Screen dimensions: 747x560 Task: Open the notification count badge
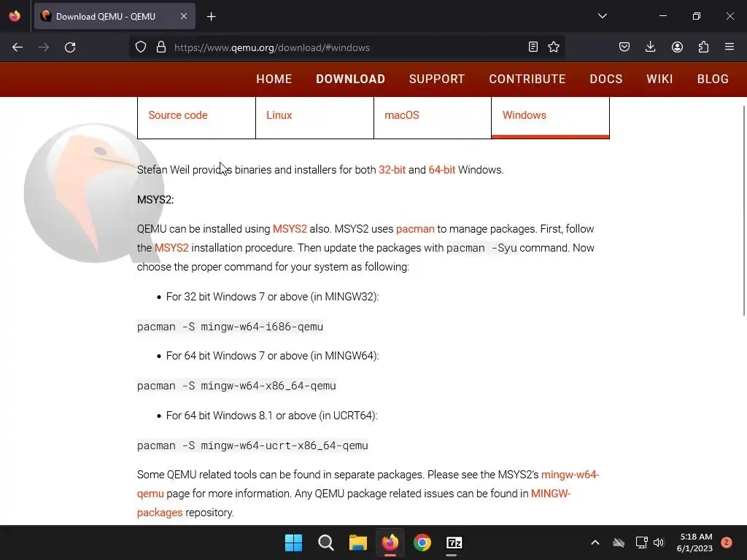click(x=727, y=542)
